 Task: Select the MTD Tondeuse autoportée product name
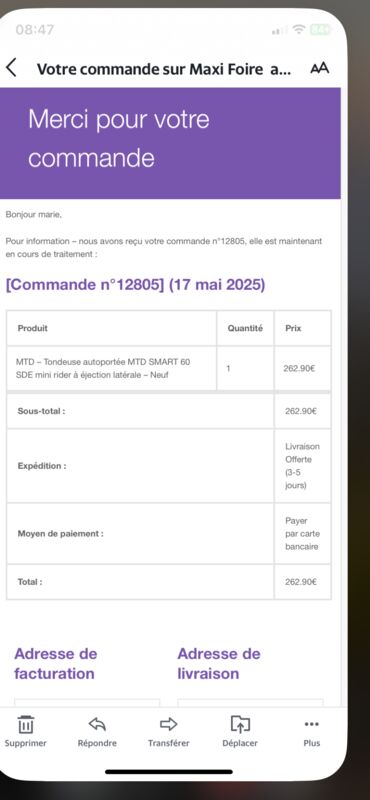103,368
